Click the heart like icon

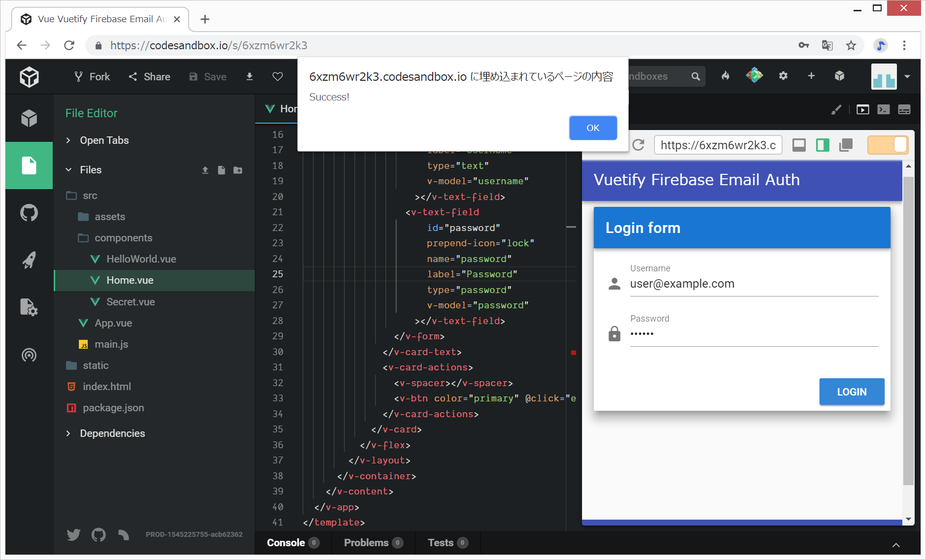click(x=277, y=77)
